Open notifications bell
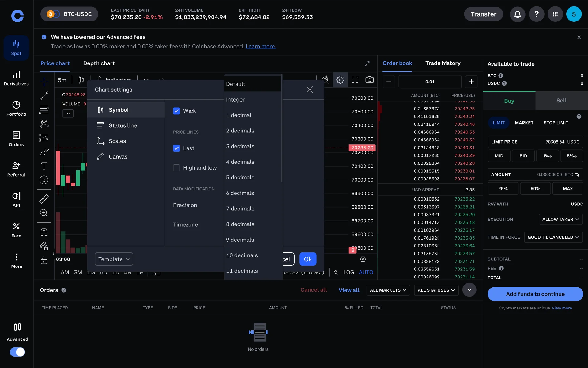 [517, 14]
